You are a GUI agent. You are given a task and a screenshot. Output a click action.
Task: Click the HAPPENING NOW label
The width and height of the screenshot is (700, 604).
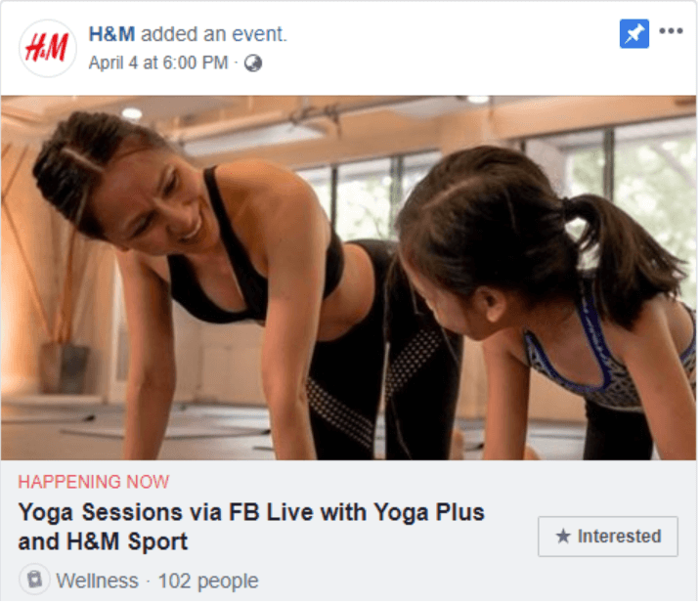click(94, 483)
